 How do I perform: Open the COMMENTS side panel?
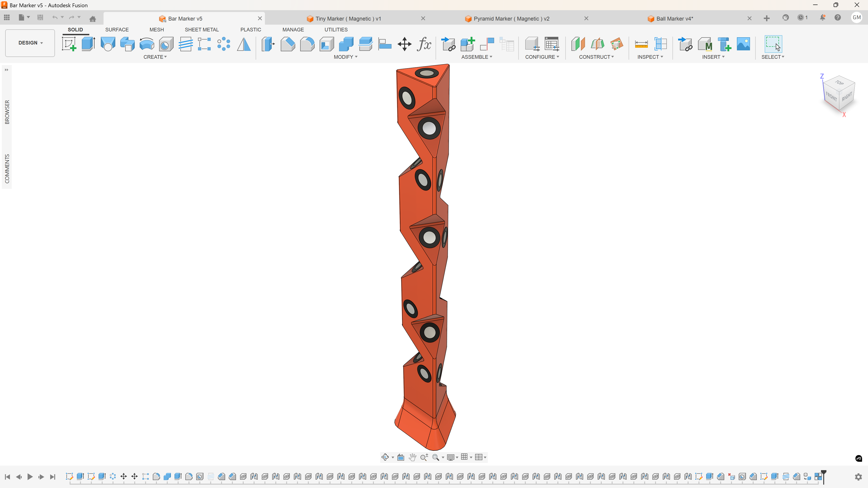7,169
